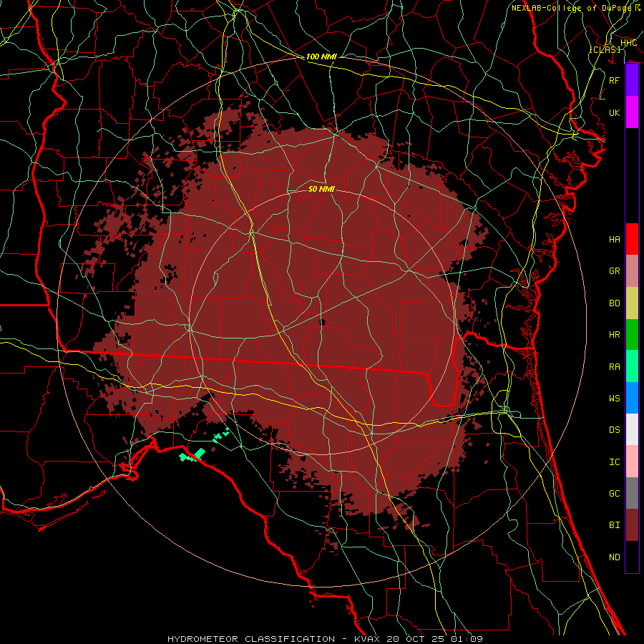
Task: Click the [CLAS] label under HHC
Action: [605, 49]
